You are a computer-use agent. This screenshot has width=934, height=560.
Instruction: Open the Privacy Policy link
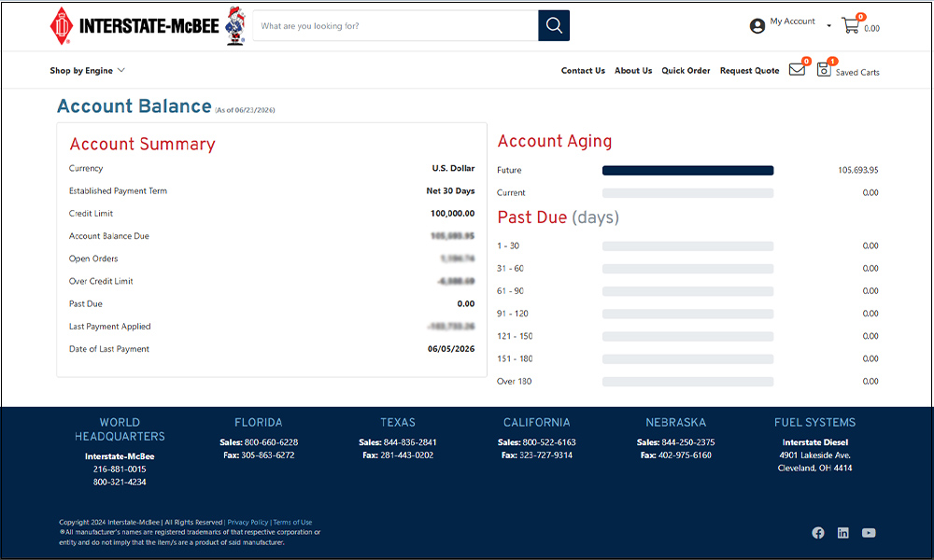[x=248, y=522]
